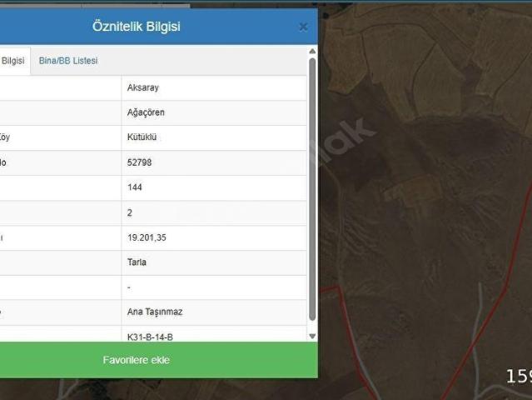
Task: Select the Kütüklü value cell
Action: tap(214, 137)
